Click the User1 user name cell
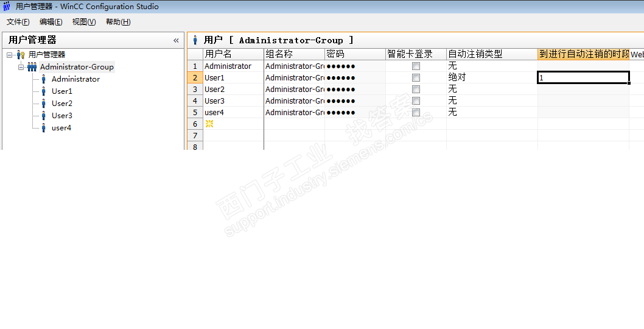This screenshot has width=644, height=329. (233, 78)
